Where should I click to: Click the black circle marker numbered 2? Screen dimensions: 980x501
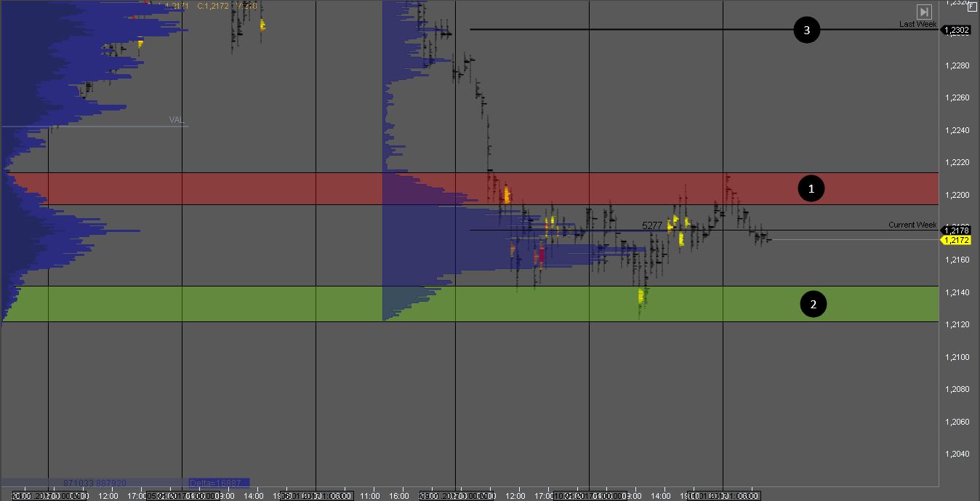click(x=813, y=304)
